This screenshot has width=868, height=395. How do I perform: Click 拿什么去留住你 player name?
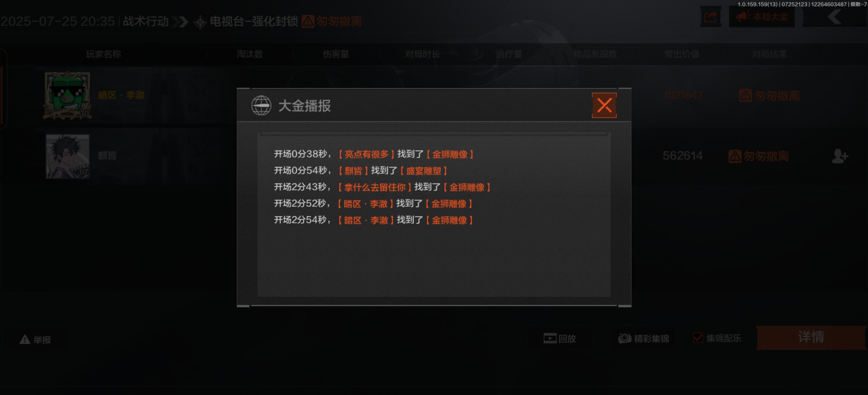[x=375, y=187]
